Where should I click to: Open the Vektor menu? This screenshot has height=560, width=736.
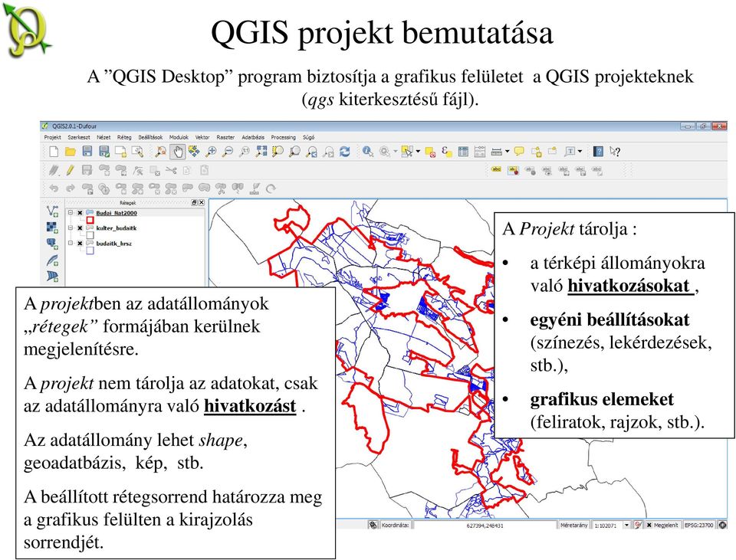(202, 137)
